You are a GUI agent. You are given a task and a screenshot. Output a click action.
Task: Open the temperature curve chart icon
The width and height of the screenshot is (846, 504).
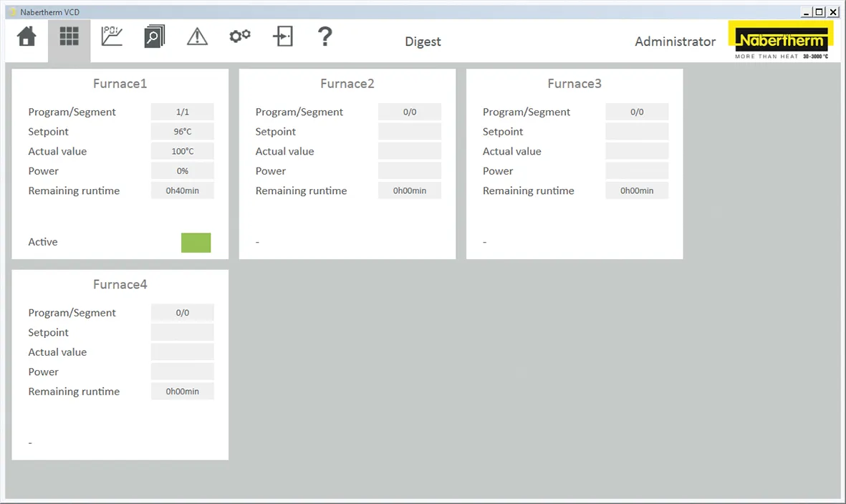(112, 37)
